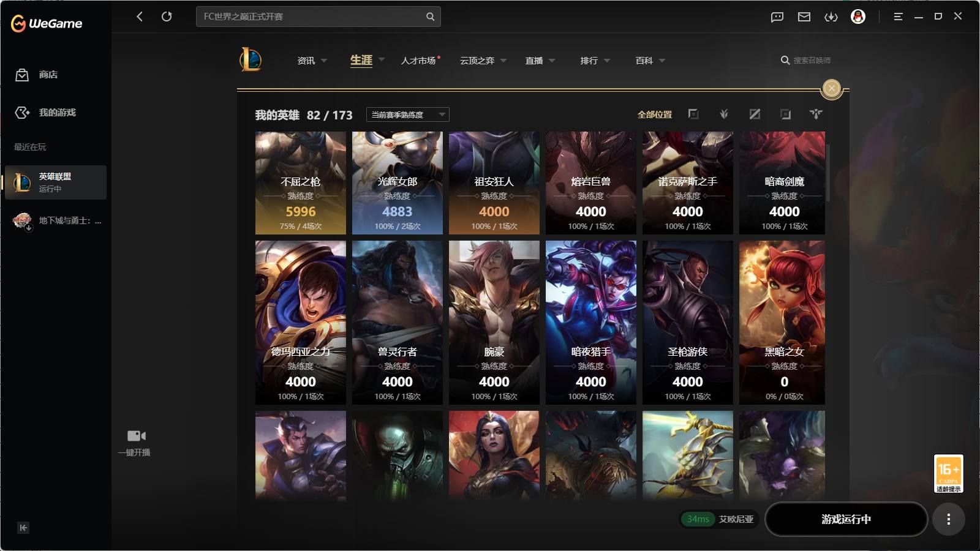Screen dimensions: 980x551
Task: Click the 我的英雄 82 / 173 count
Action: tap(304, 115)
